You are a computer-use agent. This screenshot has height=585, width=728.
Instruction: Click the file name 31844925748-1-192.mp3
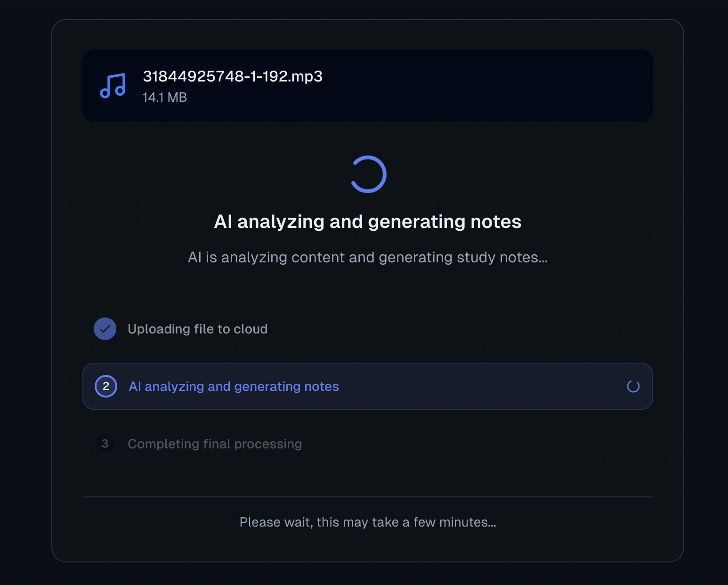click(x=232, y=76)
